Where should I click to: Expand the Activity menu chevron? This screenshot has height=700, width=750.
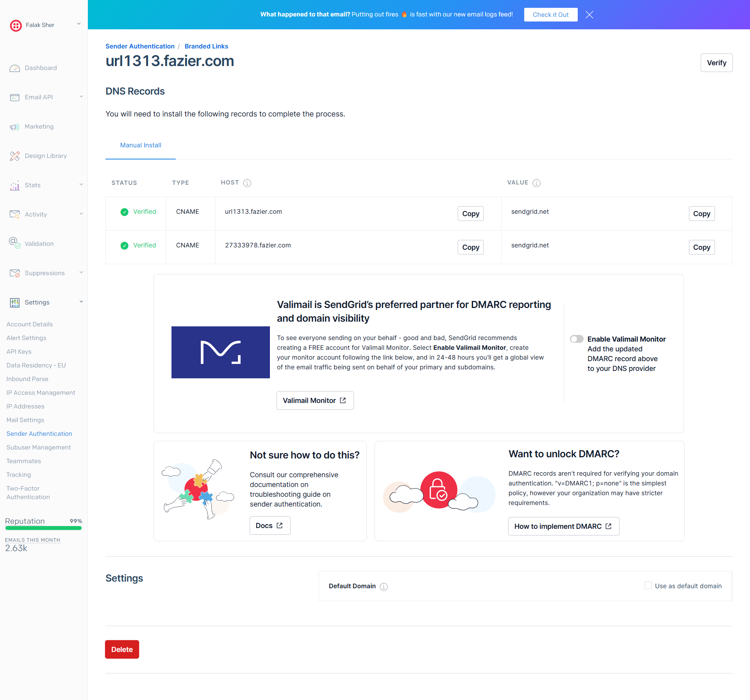pyautogui.click(x=81, y=214)
